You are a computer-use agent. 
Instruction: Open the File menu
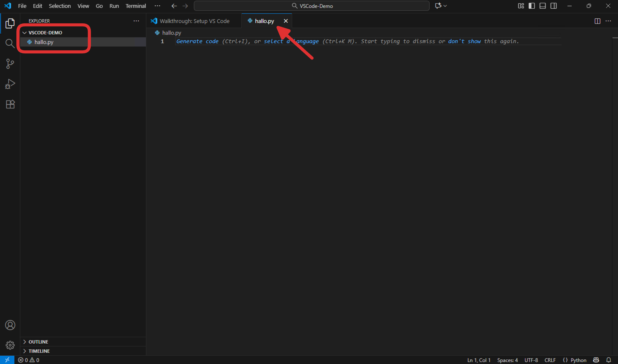[x=22, y=6]
